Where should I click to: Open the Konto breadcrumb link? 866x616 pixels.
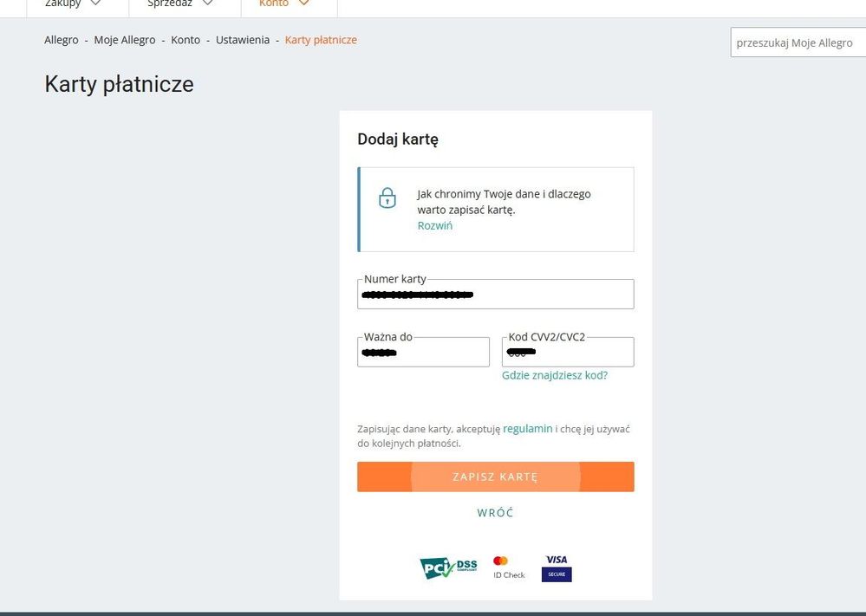186,40
